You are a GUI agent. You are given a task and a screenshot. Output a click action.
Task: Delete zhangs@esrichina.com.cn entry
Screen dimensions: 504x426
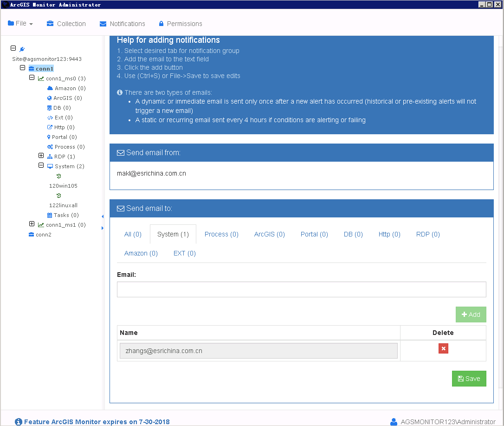[x=443, y=348]
